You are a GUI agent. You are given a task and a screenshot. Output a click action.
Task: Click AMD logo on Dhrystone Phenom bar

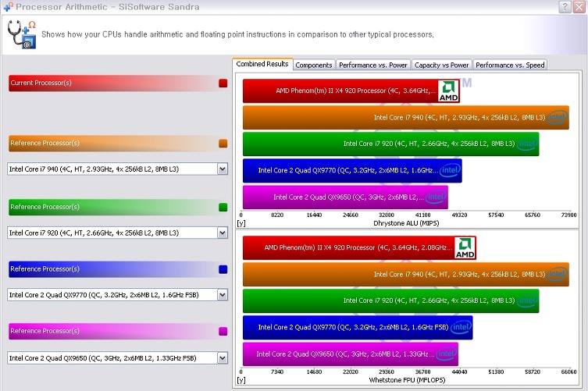448,91
